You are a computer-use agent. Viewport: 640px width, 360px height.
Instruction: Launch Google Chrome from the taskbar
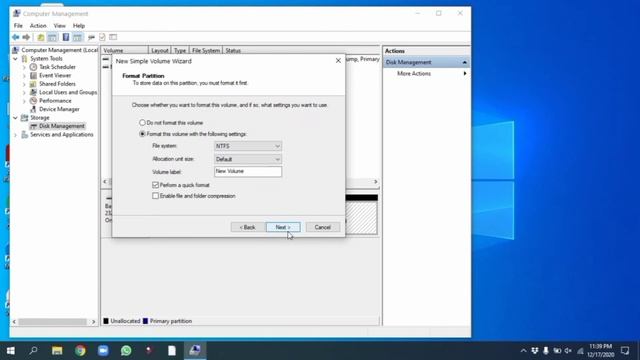click(80, 351)
